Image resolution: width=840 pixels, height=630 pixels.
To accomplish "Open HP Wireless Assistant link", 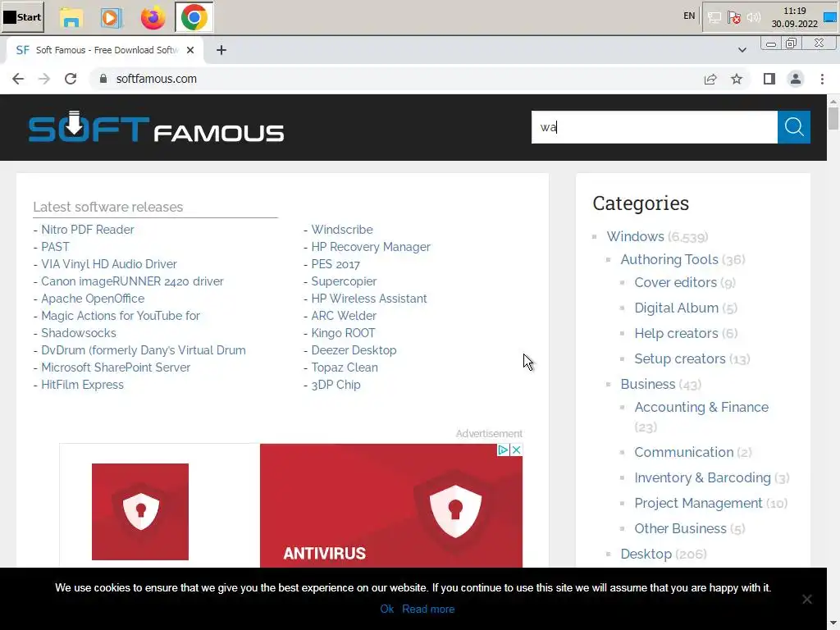I will point(369,299).
